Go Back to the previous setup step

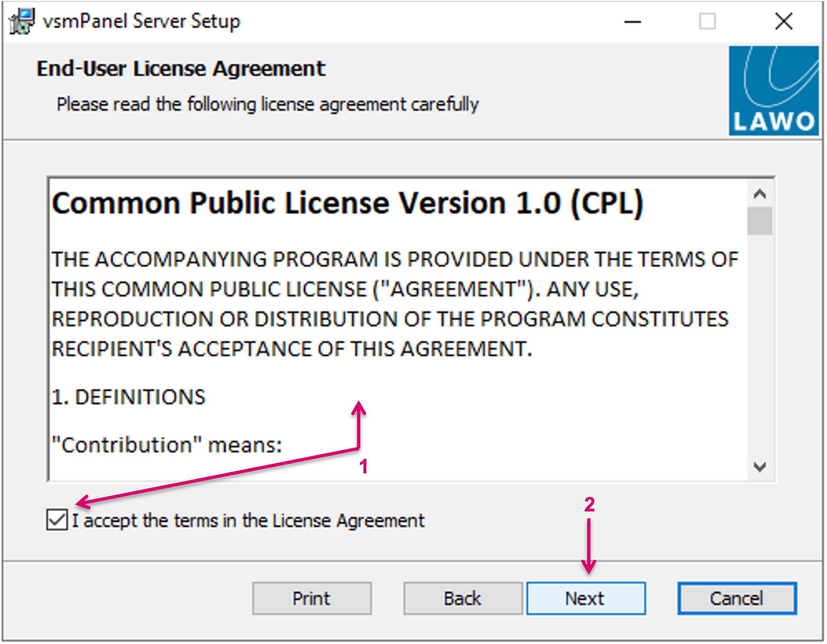tap(462, 599)
